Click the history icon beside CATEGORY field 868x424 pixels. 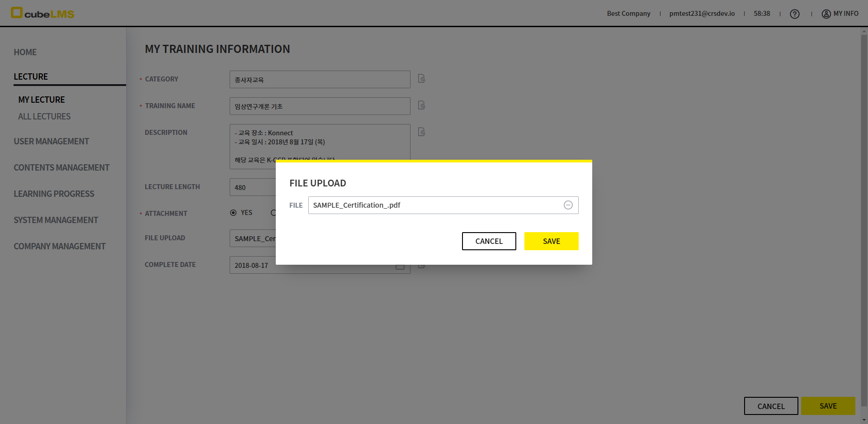(421, 79)
